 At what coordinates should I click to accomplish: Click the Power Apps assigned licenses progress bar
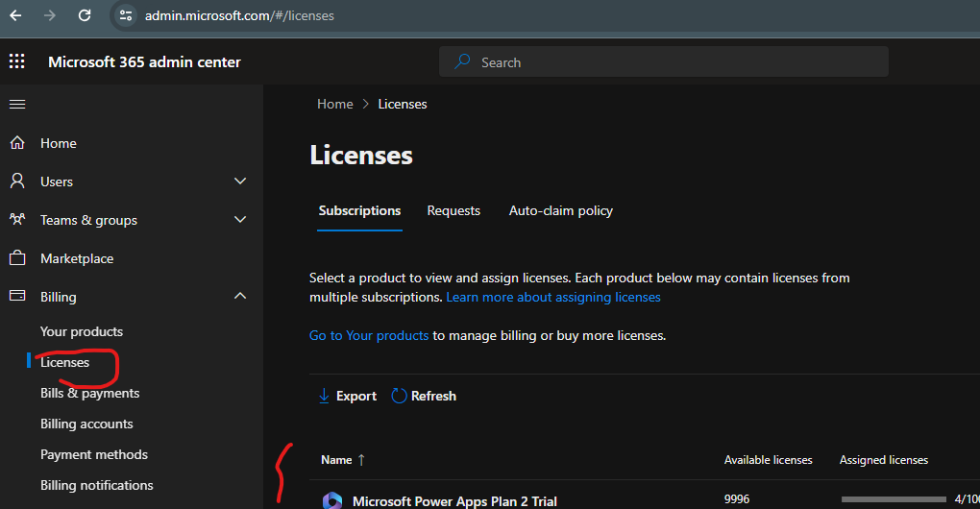894,499
